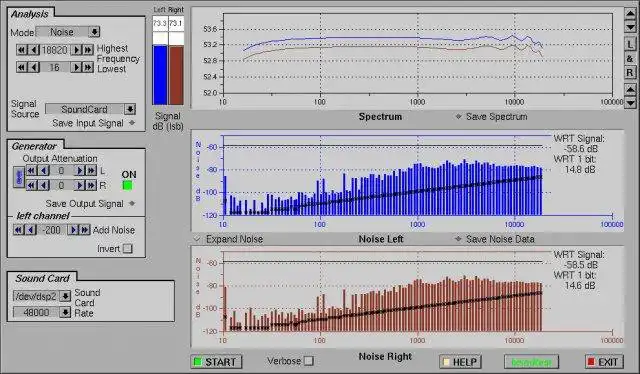Click the Noise Right 14.6 dB value
Viewport: 640px width, 374px height.
coord(580,285)
